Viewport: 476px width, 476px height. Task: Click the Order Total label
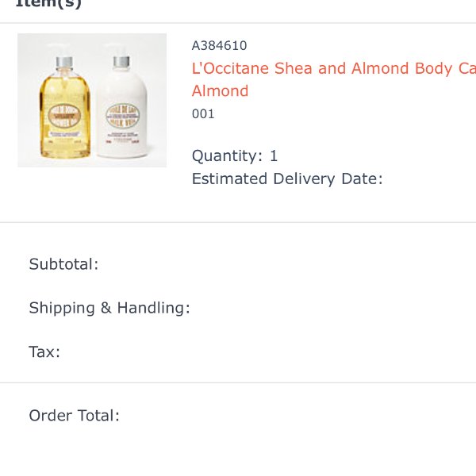[x=74, y=416]
